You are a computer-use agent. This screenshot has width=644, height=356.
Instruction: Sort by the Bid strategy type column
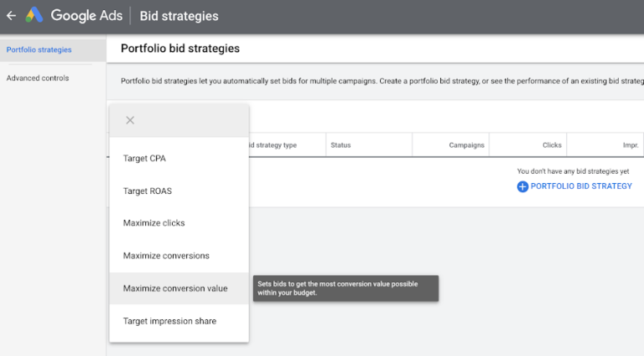(x=273, y=145)
